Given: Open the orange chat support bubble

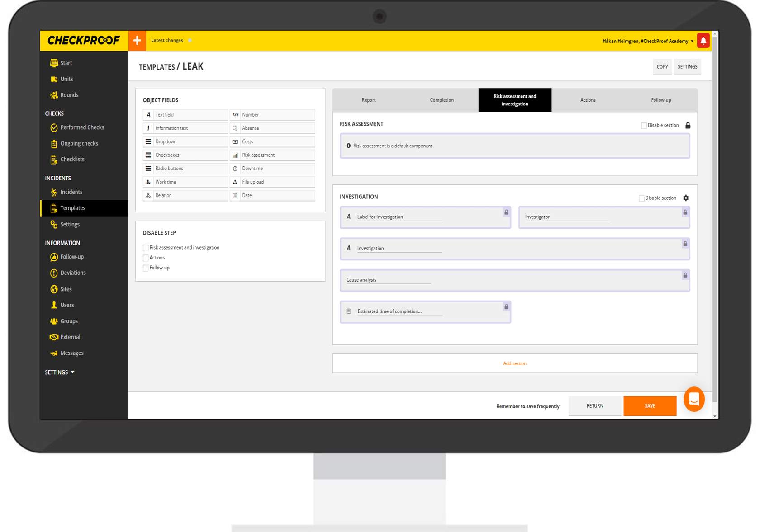Looking at the screenshot, I should click(x=694, y=399).
